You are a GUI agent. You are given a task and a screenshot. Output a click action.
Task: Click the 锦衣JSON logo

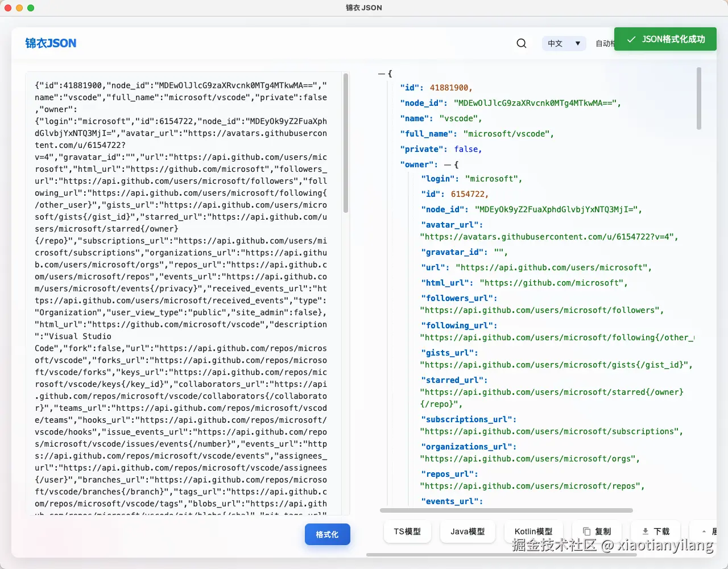[51, 43]
